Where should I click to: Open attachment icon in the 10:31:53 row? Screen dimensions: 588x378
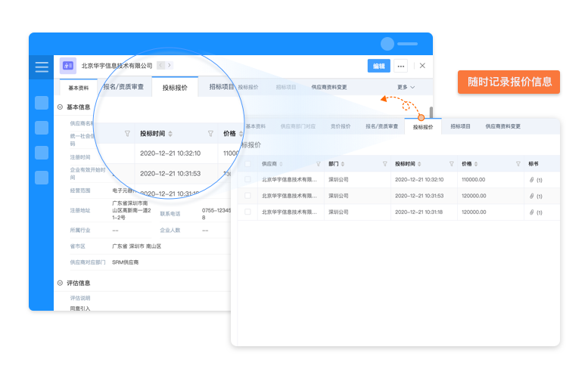tap(531, 196)
